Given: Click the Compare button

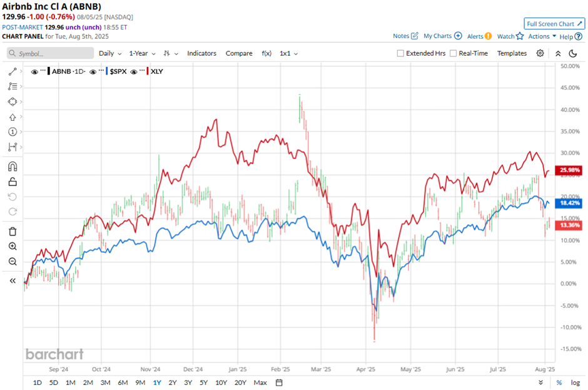Looking at the screenshot, I should pos(239,53).
